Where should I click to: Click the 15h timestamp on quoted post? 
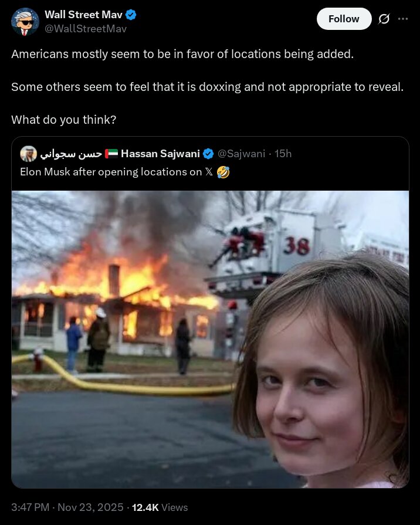(x=283, y=154)
